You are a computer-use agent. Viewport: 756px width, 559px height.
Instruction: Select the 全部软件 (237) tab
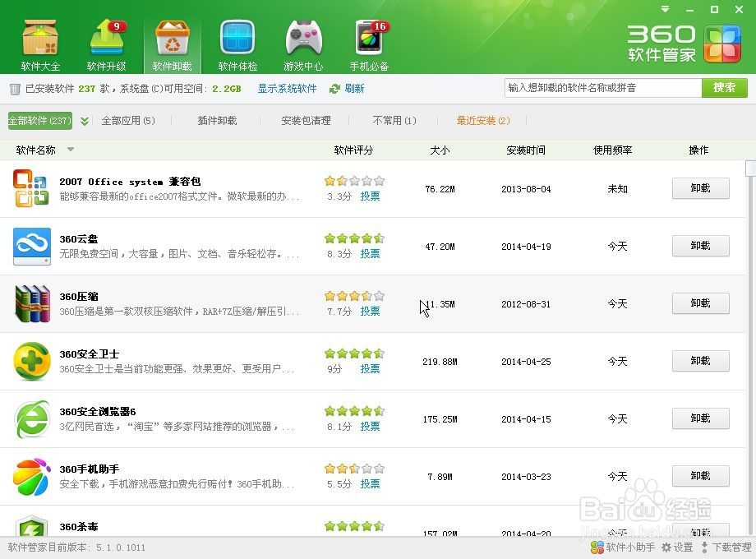pyautogui.click(x=40, y=121)
